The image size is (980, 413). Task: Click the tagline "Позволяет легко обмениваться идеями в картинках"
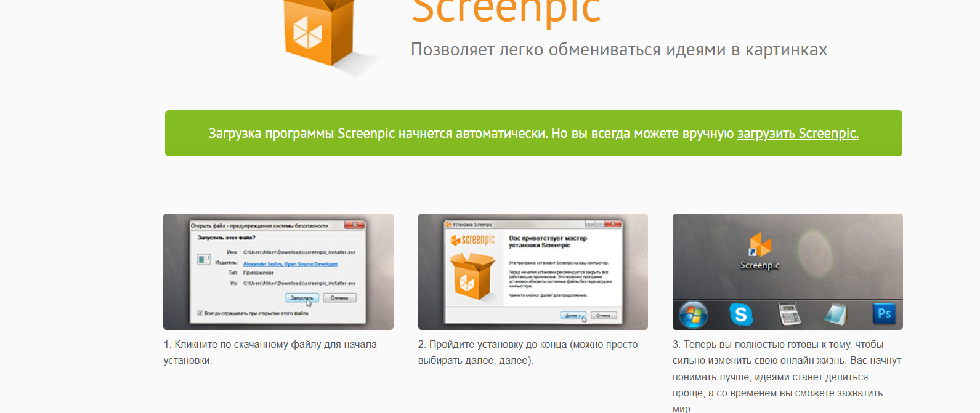pos(619,49)
